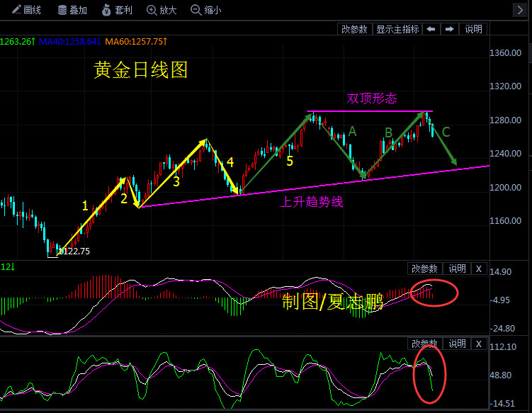
Task: Click 显示主指标 button
Action: (397, 29)
